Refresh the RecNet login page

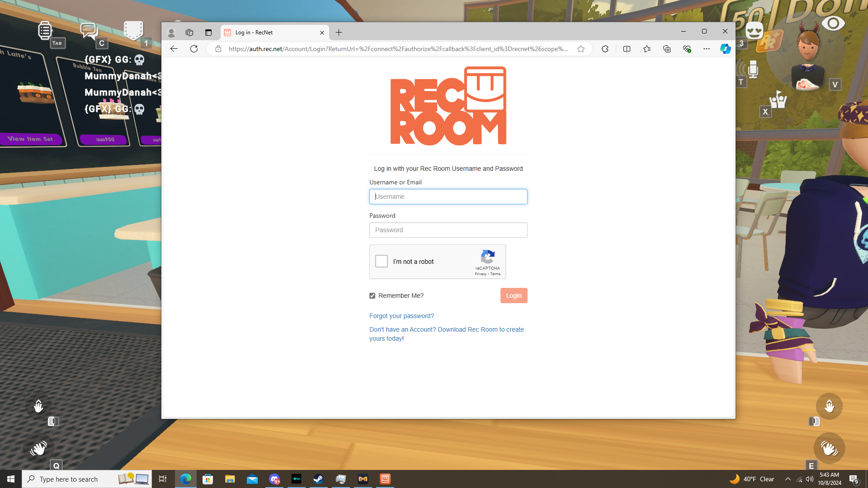[x=194, y=49]
